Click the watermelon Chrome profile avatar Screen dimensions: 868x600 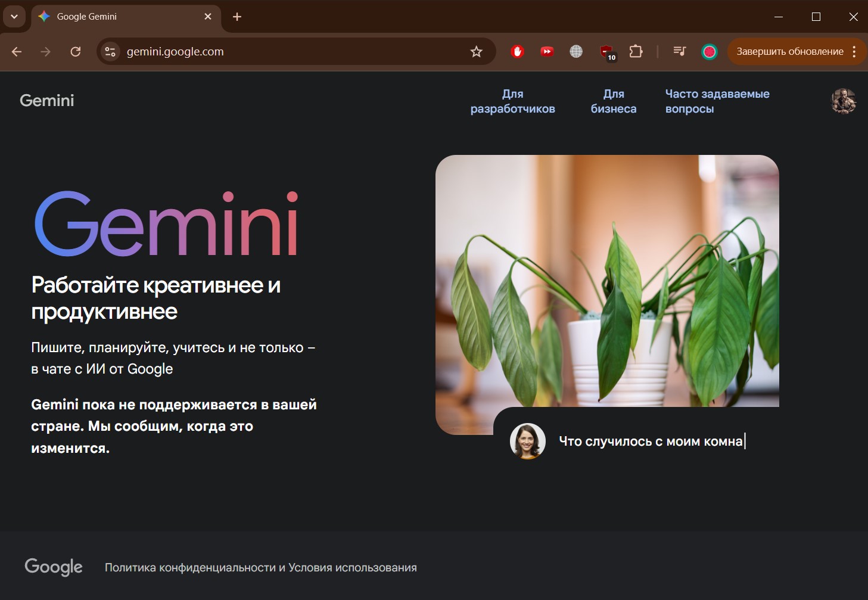tap(709, 52)
